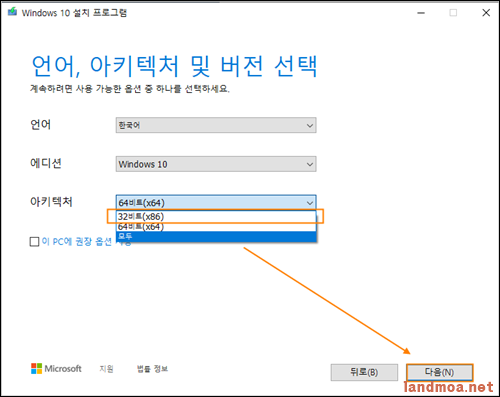The image size is (500, 397).
Task: Click the Windows 10 setup app icon
Action: point(12,12)
